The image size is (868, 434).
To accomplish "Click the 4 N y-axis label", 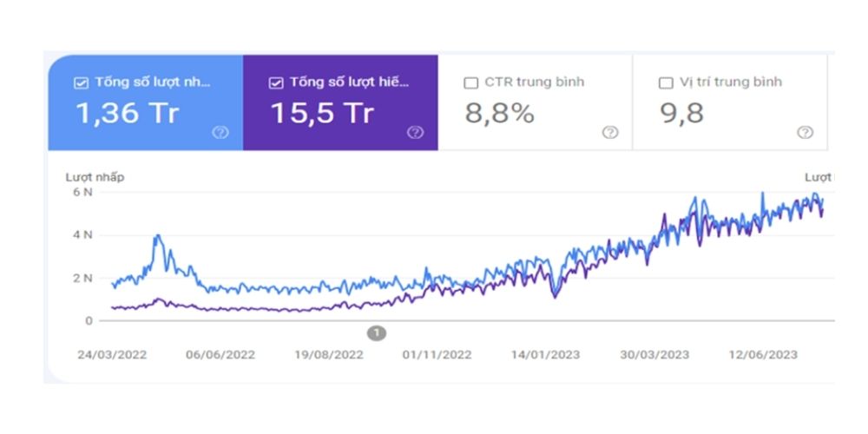I will pyautogui.click(x=83, y=234).
